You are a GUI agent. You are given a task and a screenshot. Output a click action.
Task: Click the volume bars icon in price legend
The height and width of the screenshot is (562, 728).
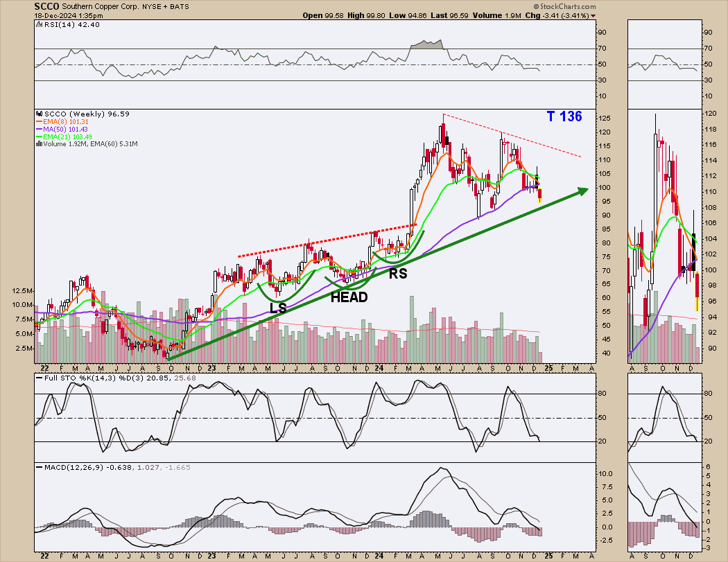(39, 144)
